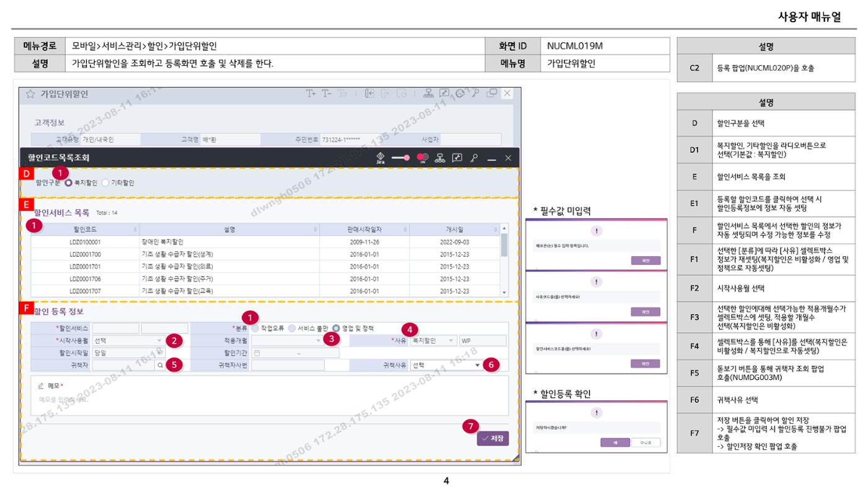This screenshot has width=868, height=489.
Task: Click 확인 in the 사유코드 popup
Action: [x=645, y=312]
